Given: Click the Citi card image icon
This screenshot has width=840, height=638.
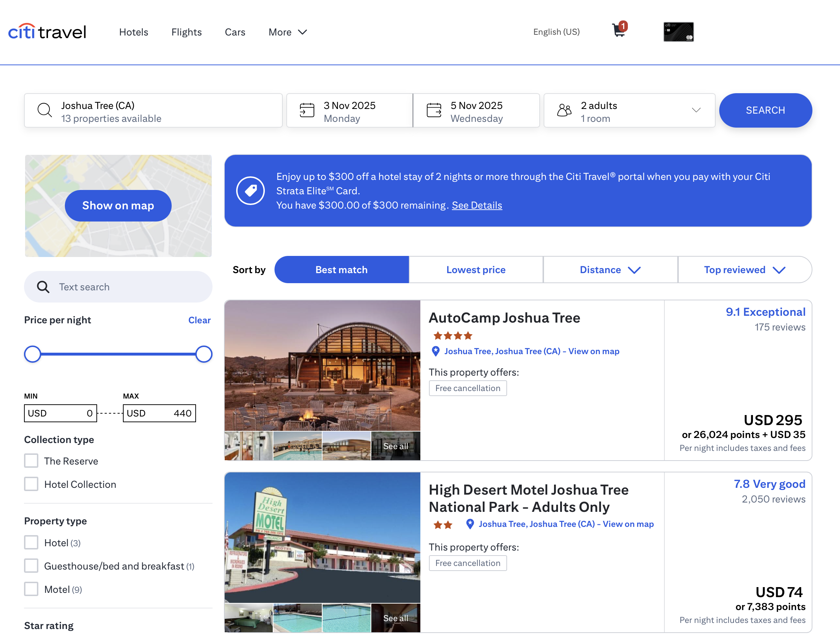Looking at the screenshot, I should click(x=678, y=32).
